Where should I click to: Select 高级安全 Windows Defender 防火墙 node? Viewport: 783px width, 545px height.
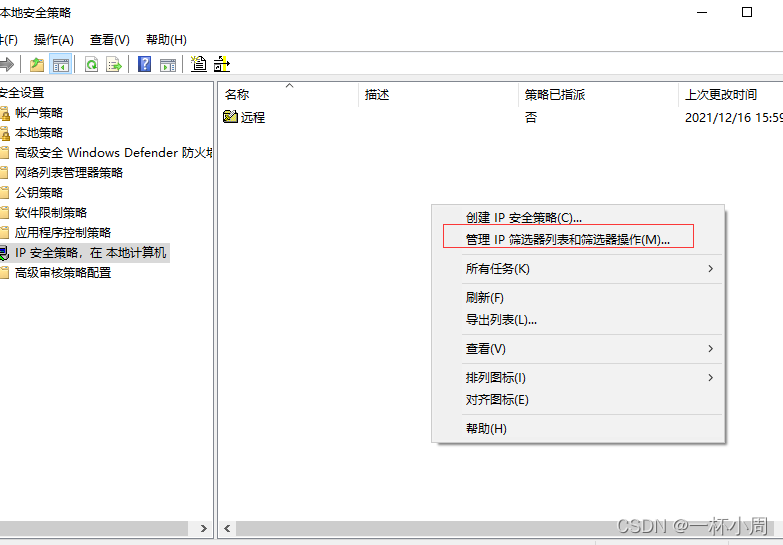[x=113, y=153]
